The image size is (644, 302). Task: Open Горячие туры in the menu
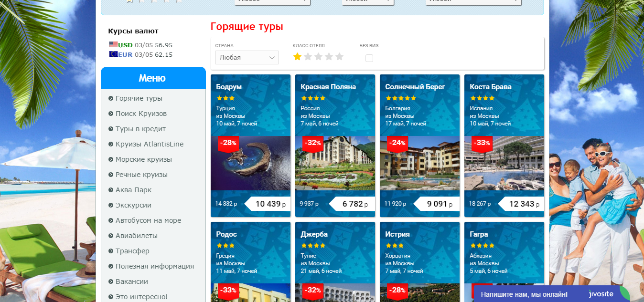tap(139, 98)
